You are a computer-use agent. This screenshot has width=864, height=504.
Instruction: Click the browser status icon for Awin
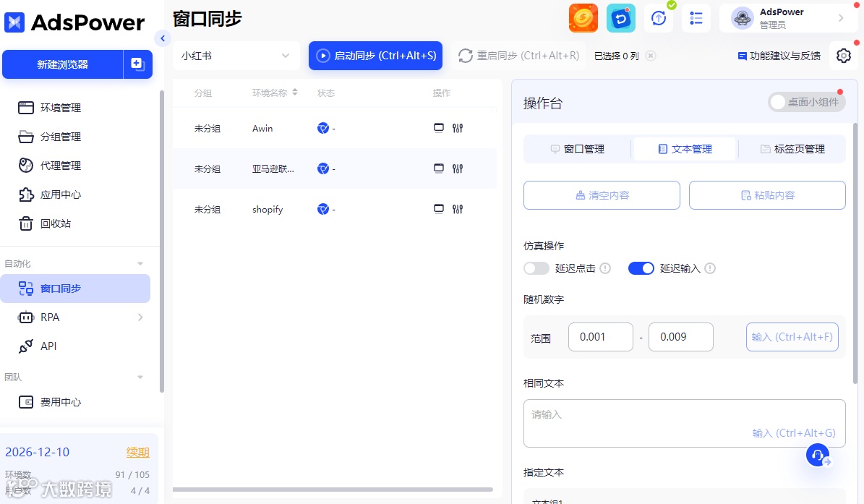pos(323,128)
